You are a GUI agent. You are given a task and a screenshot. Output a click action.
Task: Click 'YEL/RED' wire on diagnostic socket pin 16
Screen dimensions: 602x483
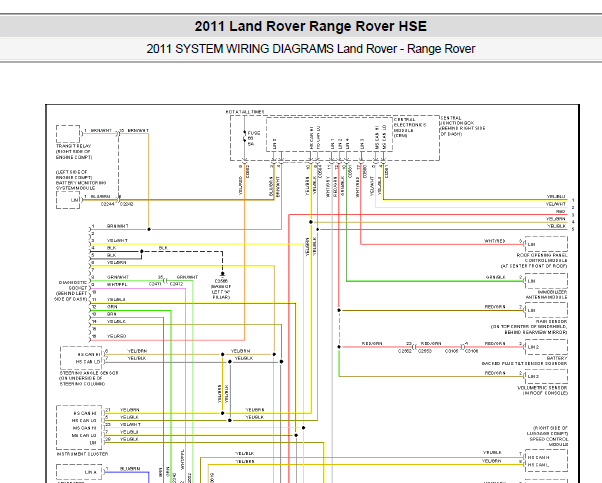[x=116, y=336]
